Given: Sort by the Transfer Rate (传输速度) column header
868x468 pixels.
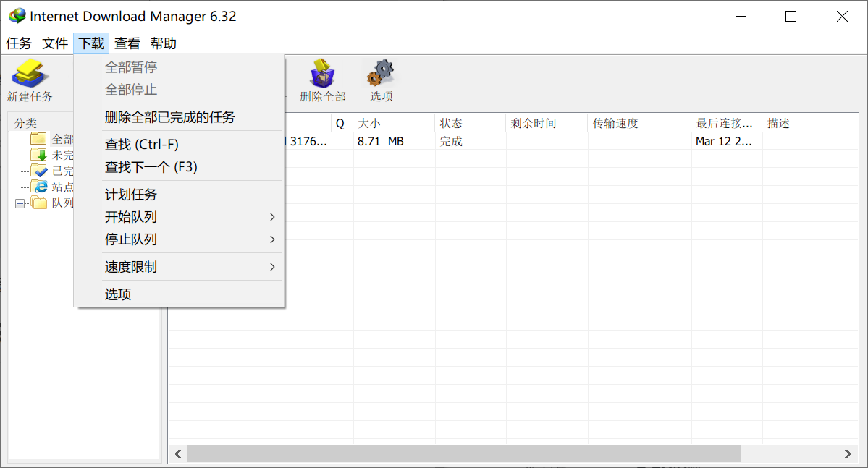Looking at the screenshot, I should tap(639, 124).
